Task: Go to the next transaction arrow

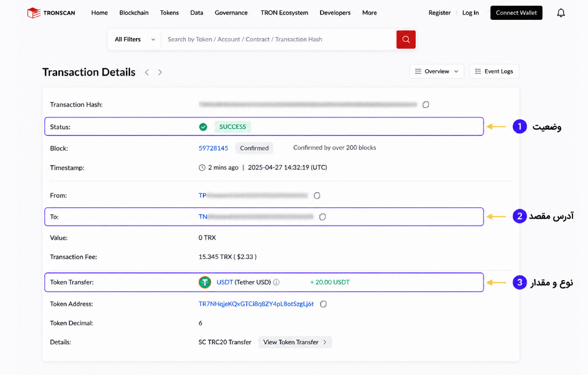Action: [x=160, y=72]
